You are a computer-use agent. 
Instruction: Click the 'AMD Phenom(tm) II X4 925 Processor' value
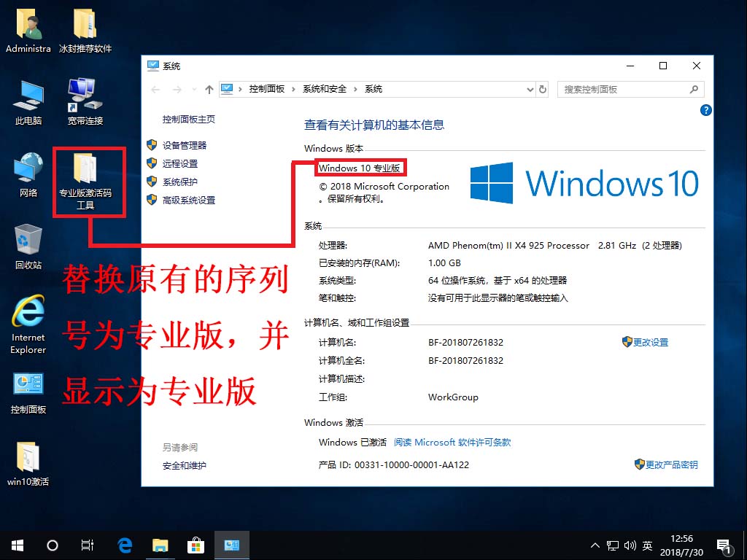pos(508,245)
